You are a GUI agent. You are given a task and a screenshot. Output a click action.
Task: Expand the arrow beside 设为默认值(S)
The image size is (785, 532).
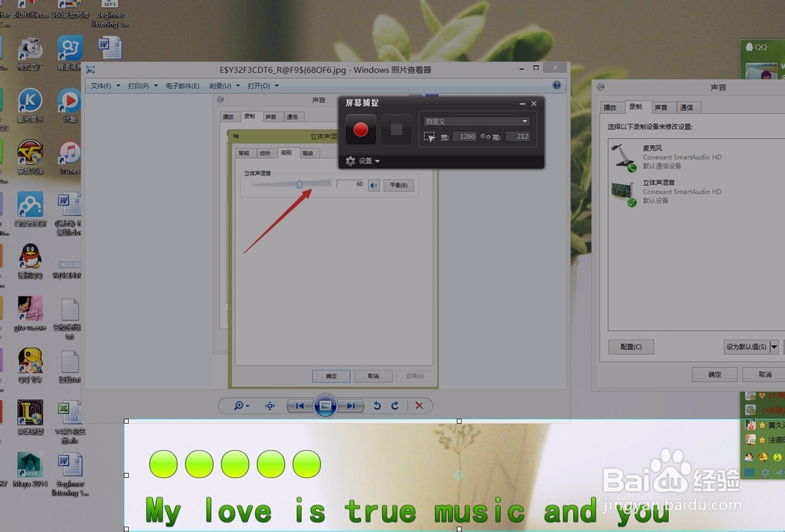pos(774,347)
